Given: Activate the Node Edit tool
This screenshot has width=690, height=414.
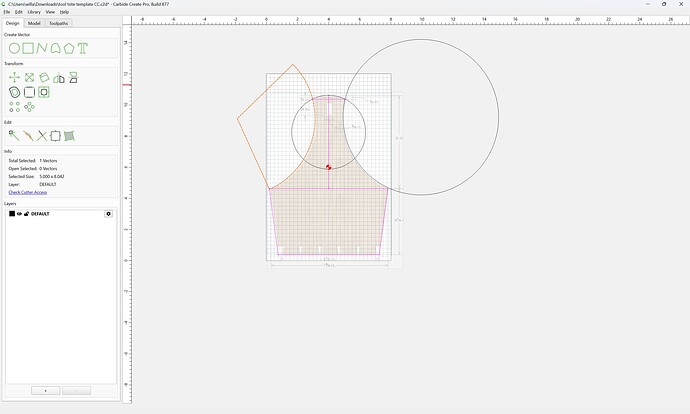Looking at the screenshot, I should tap(15, 136).
